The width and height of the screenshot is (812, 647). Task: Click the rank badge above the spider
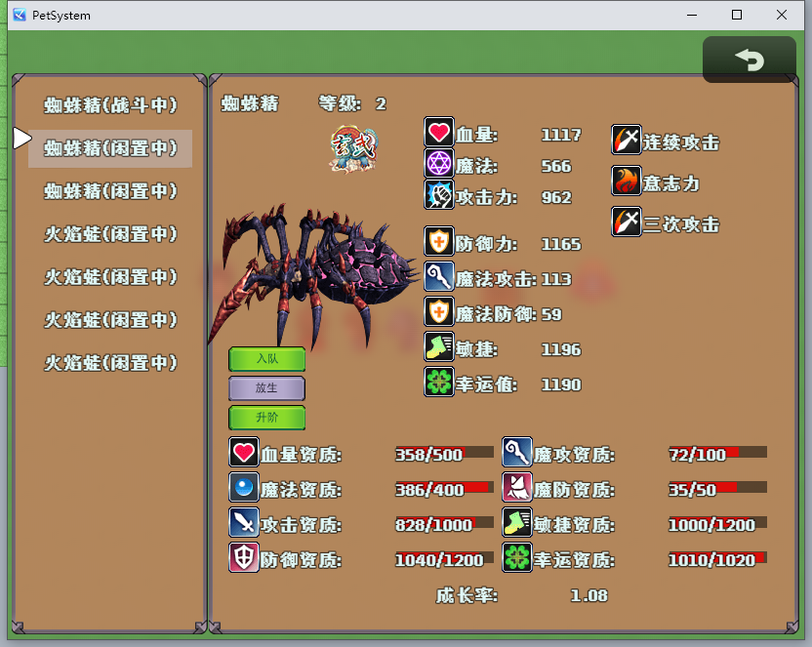click(x=353, y=149)
